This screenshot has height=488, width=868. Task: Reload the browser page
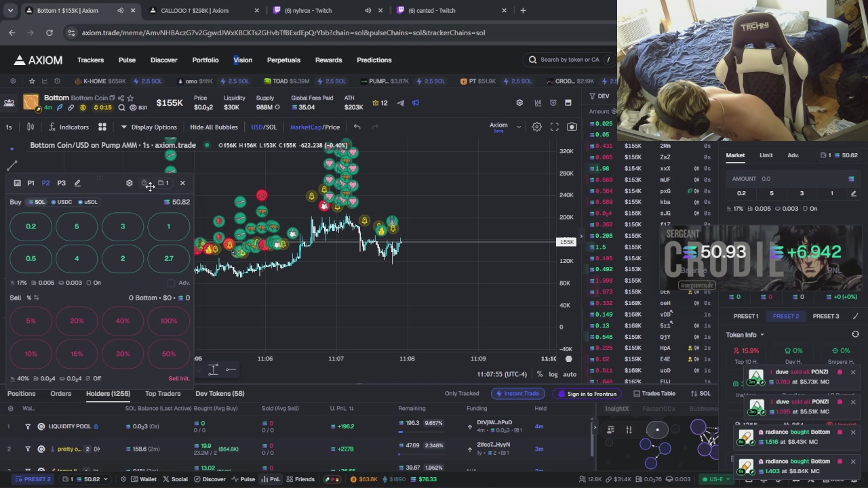point(50,33)
